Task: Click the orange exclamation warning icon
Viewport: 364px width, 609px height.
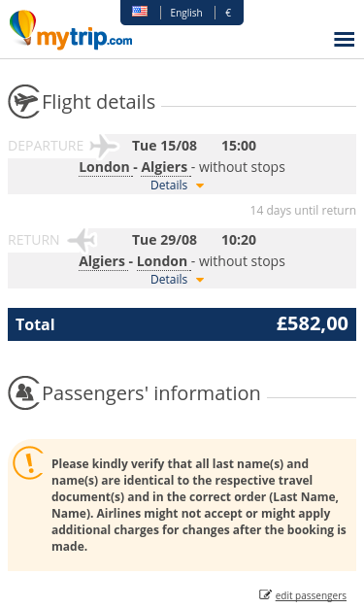Action: (x=28, y=463)
